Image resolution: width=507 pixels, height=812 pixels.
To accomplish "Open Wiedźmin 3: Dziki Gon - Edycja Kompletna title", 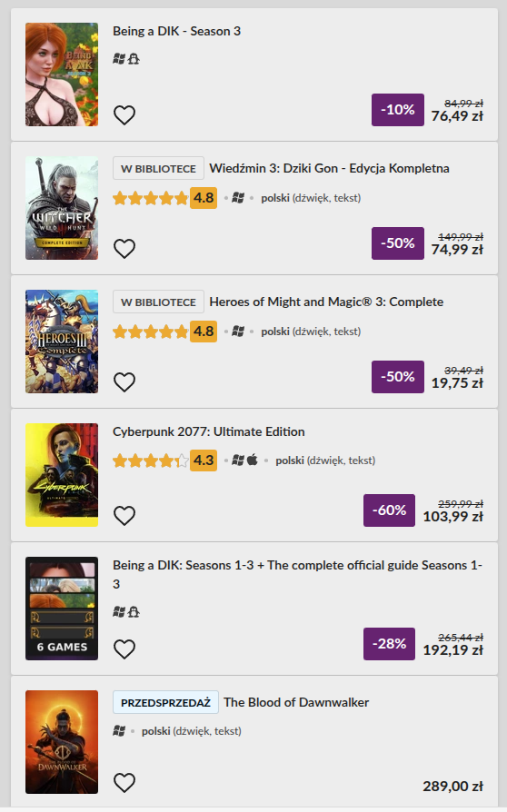I will tap(330, 168).
